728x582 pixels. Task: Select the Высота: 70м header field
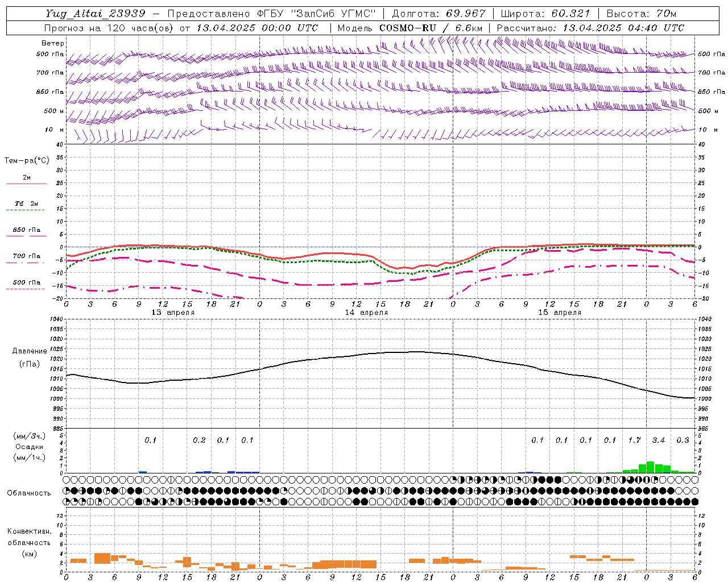point(642,14)
